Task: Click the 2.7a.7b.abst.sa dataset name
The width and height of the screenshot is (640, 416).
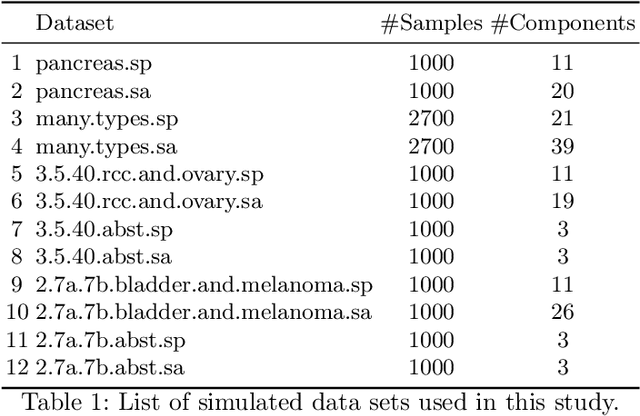Action: click(110, 368)
